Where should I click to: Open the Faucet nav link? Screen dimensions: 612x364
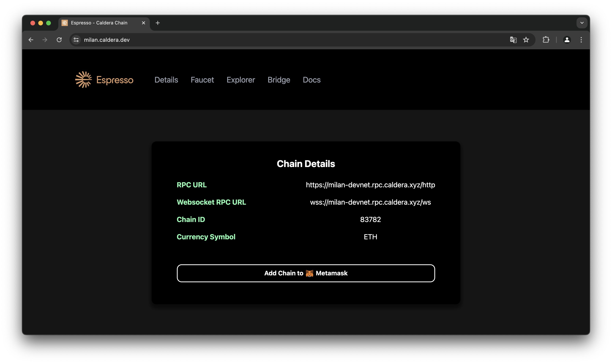pos(202,80)
